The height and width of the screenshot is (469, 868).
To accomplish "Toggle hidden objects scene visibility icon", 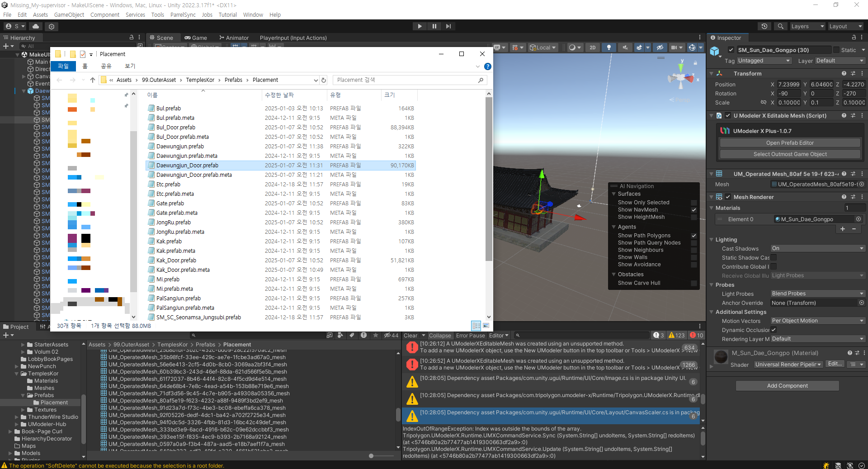I will [660, 47].
